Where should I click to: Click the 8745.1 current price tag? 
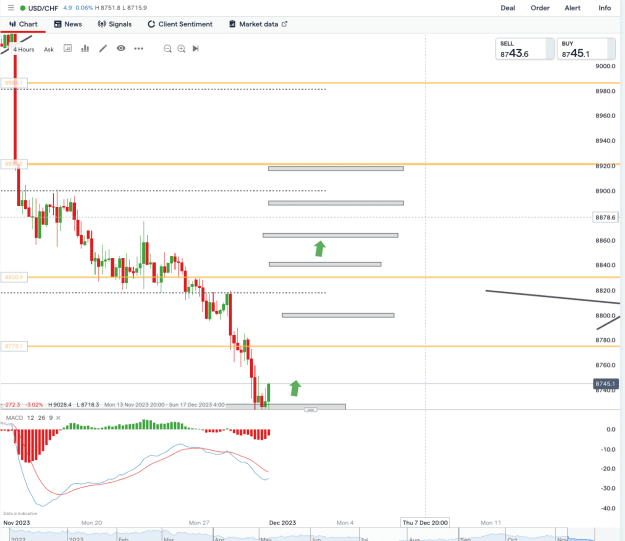tap(605, 384)
